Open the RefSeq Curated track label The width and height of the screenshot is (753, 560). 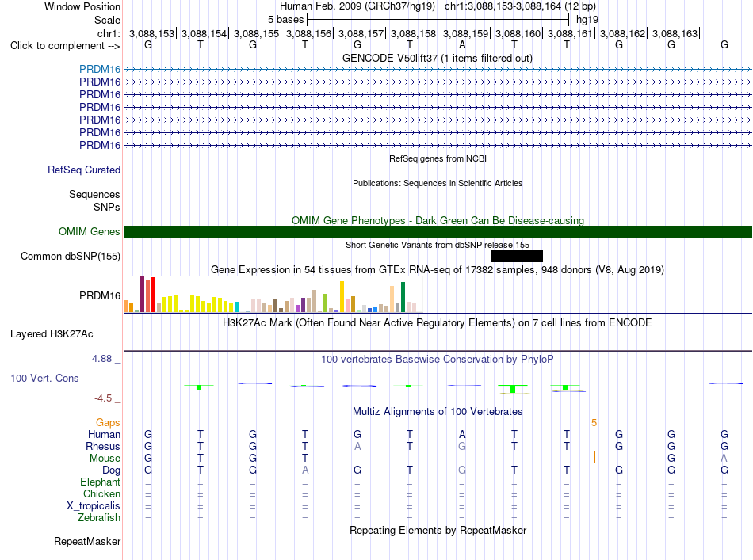pyautogui.click(x=84, y=170)
